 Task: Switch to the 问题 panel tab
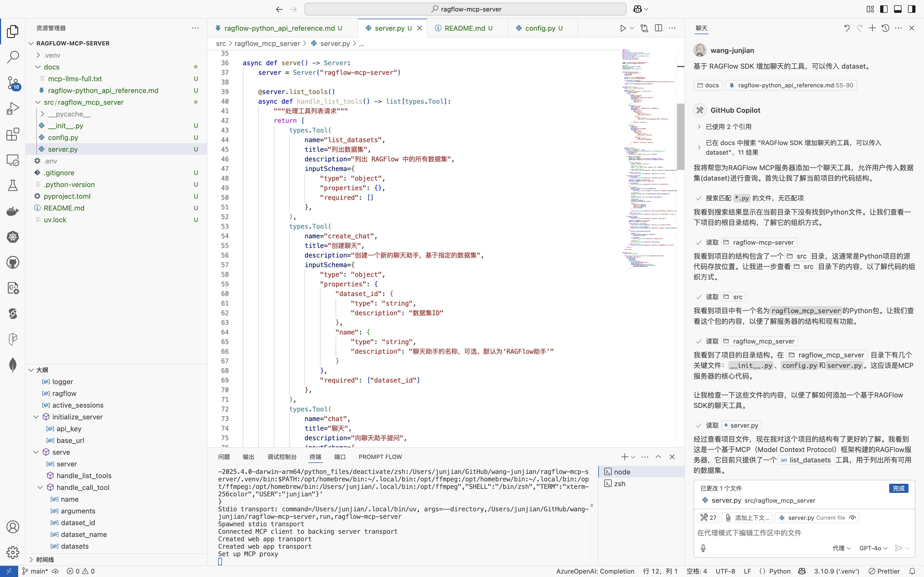(224, 457)
